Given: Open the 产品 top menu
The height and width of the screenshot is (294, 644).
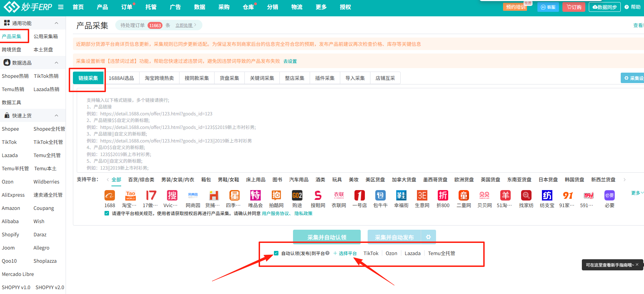Looking at the screenshot, I should (102, 7).
